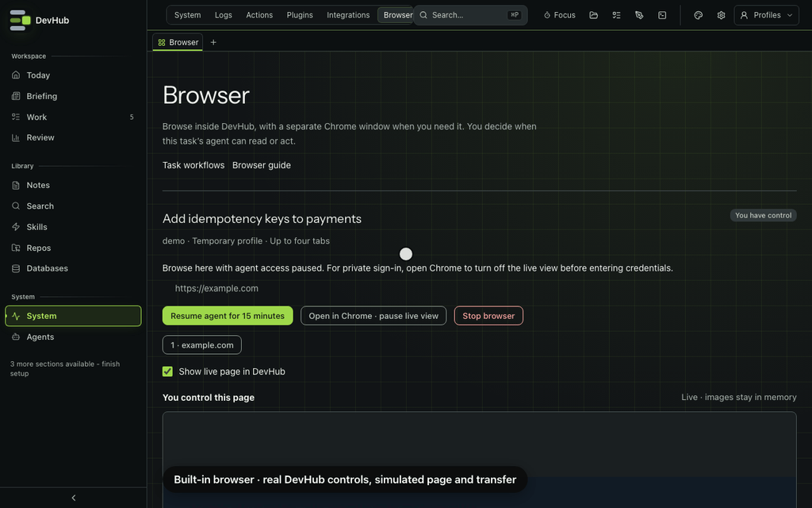Select the 1 · example.com tab button
This screenshot has width=812, height=508.
coord(202,344)
